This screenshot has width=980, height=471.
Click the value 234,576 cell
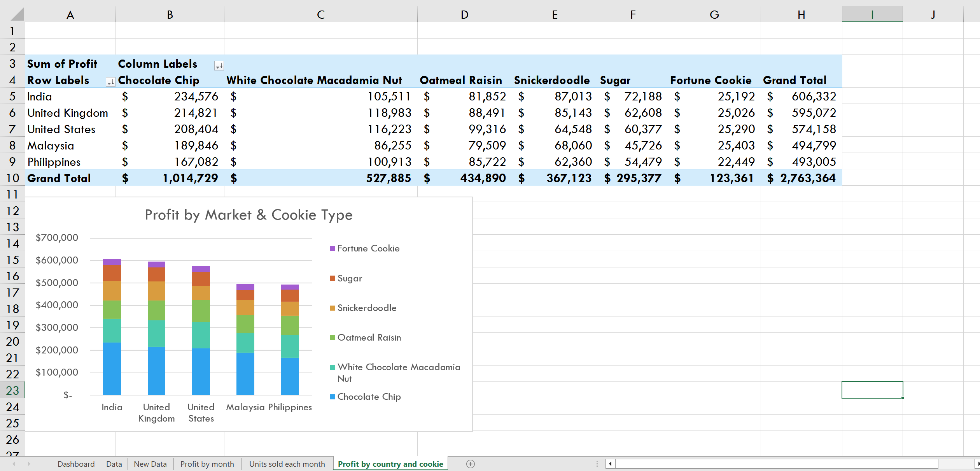point(170,96)
